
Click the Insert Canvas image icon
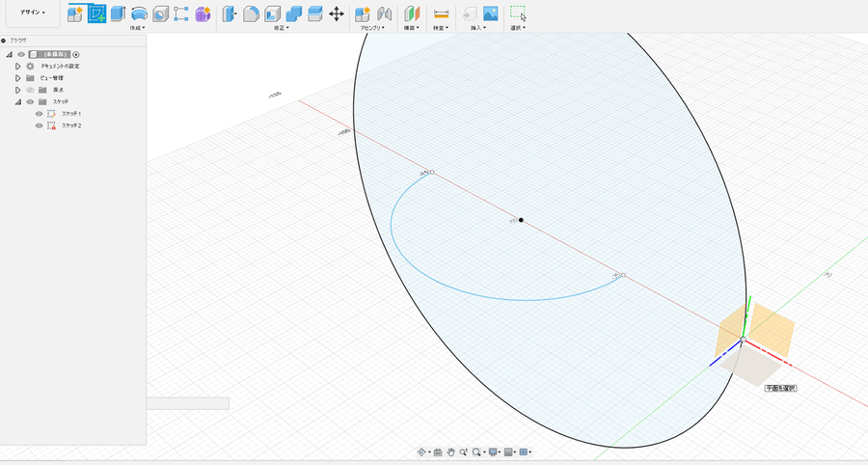491,14
